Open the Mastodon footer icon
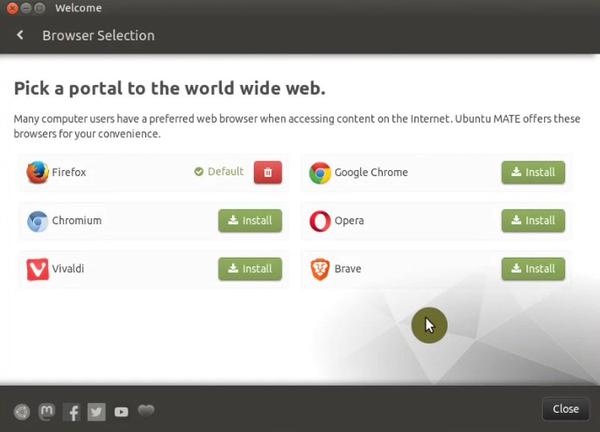The height and width of the screenshot is (432, 600). (x=47, y=412)
